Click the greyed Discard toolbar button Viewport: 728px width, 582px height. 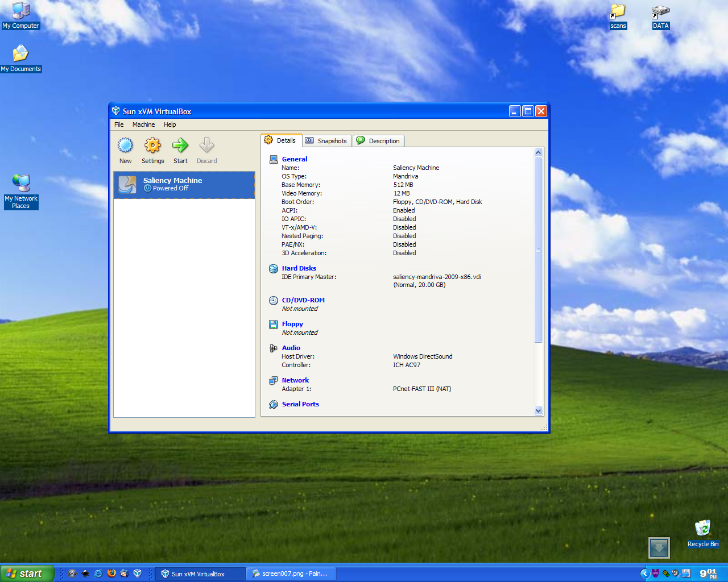[206, 151]
